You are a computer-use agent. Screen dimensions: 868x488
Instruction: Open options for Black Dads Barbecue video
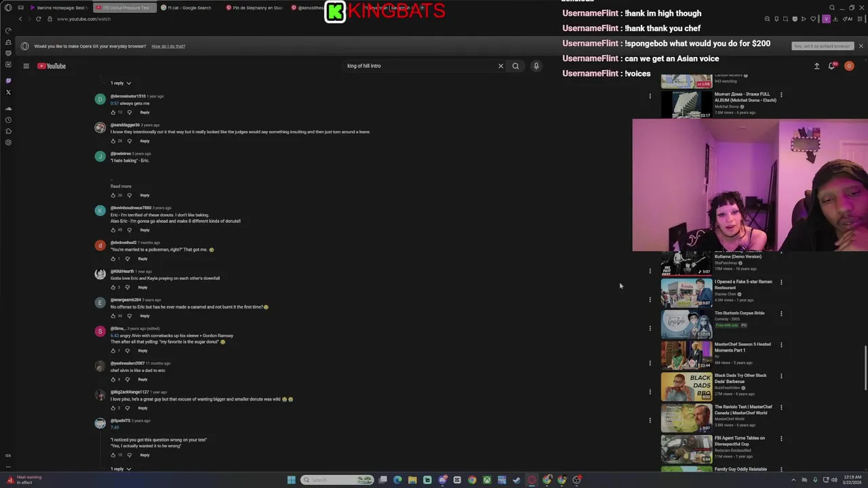(781, 376)
